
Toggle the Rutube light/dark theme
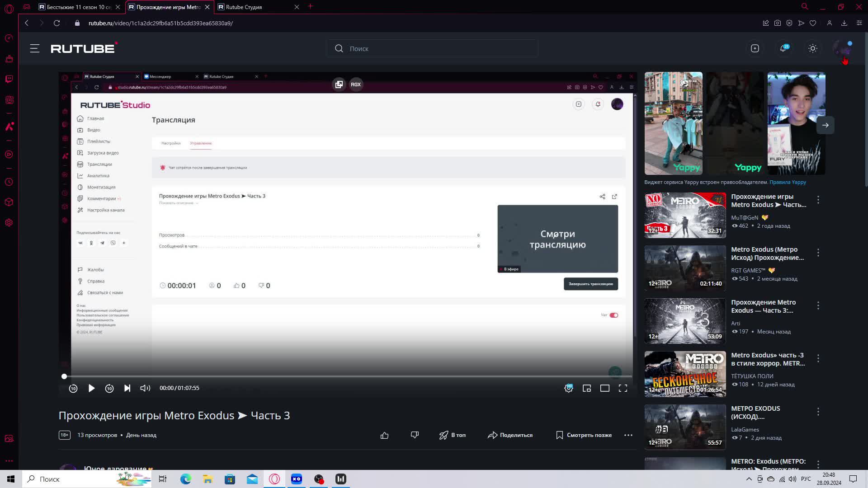click(x=813, y=48)
